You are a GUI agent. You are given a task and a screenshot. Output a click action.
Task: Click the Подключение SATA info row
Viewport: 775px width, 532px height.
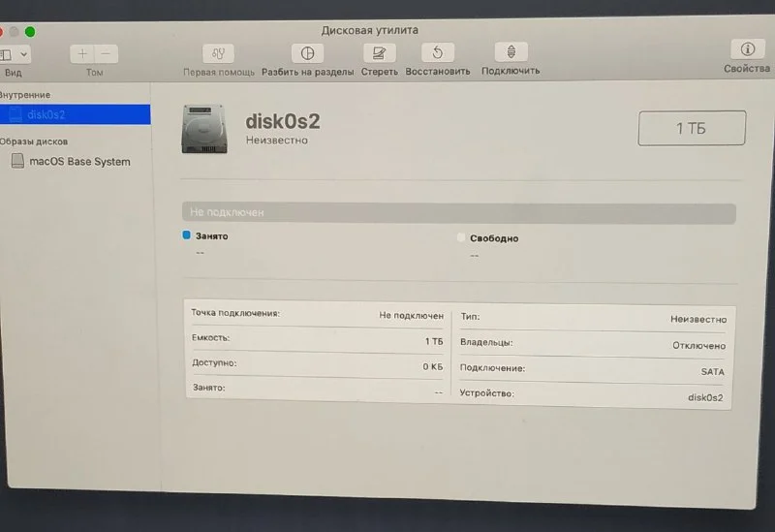tap(592, 369)
